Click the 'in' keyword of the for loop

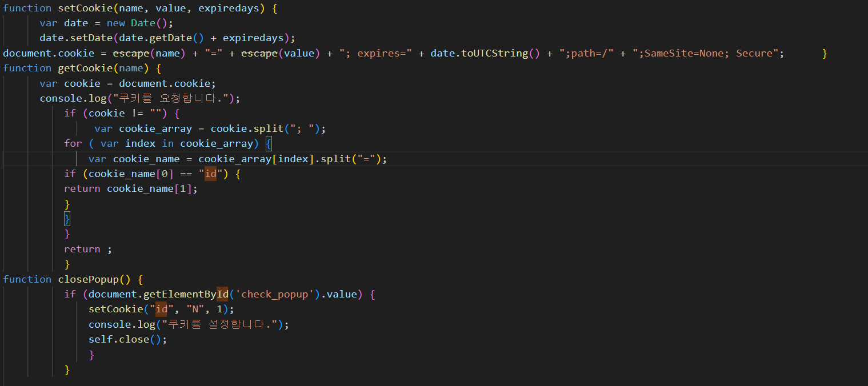pos(167,143)
